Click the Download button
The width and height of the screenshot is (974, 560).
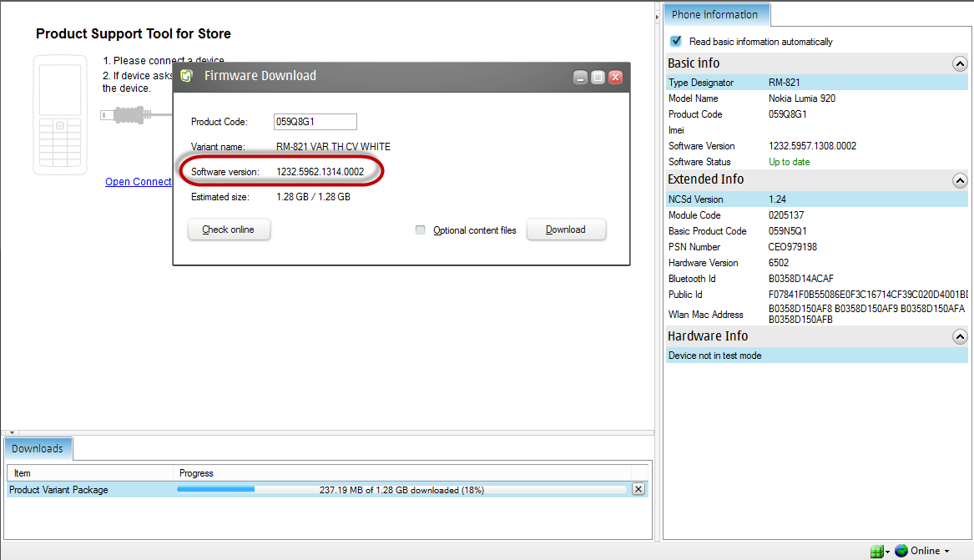(x=566, y=230)
